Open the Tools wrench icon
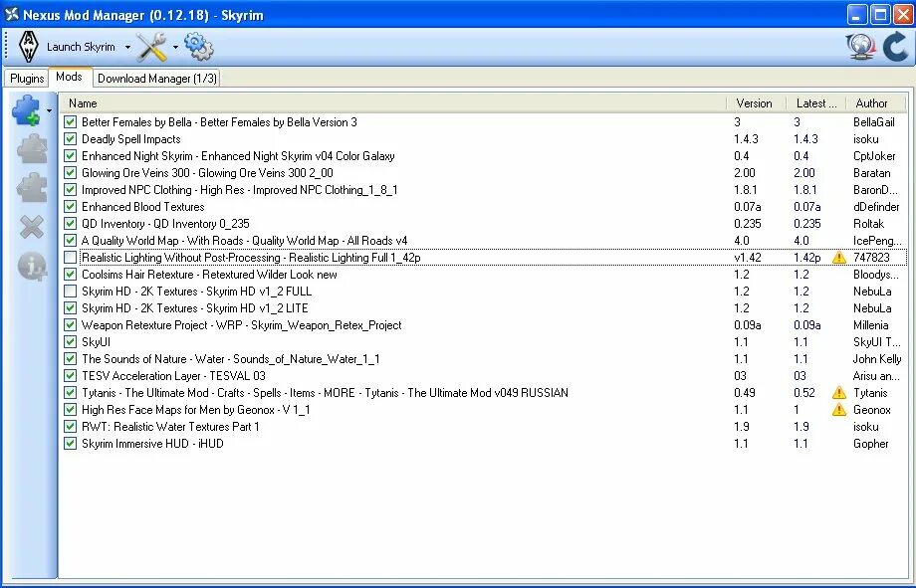This screenshot has height=588, width=916. click(x=151, y=46)
